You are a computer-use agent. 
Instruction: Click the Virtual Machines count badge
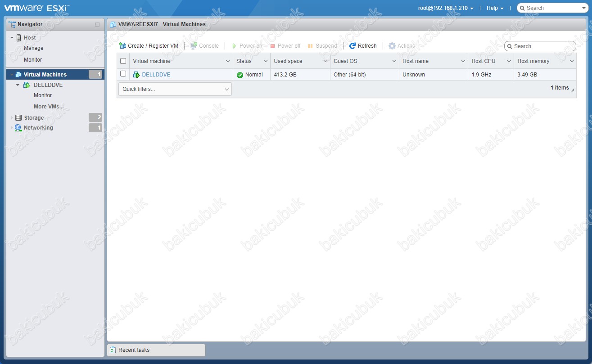point(95,75)
